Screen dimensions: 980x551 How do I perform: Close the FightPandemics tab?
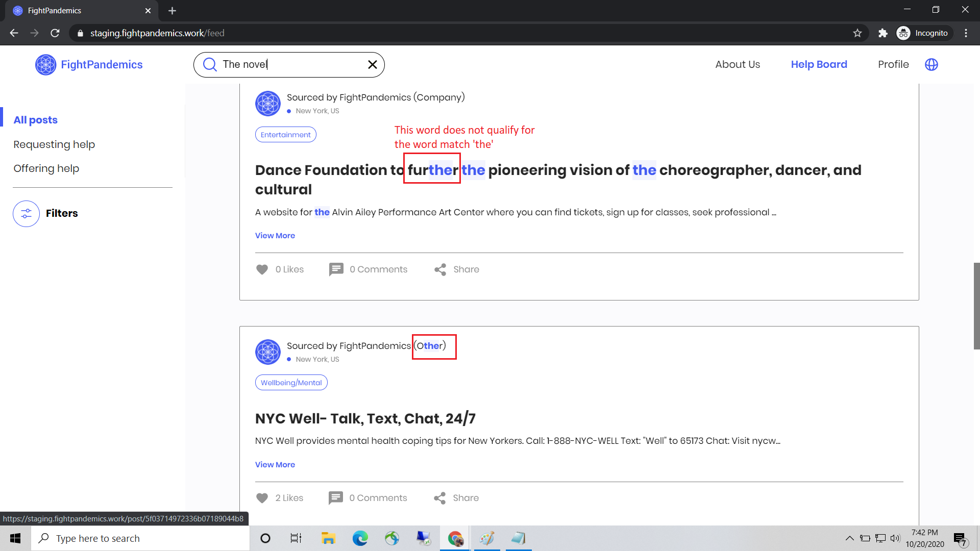tap(148, 11)
